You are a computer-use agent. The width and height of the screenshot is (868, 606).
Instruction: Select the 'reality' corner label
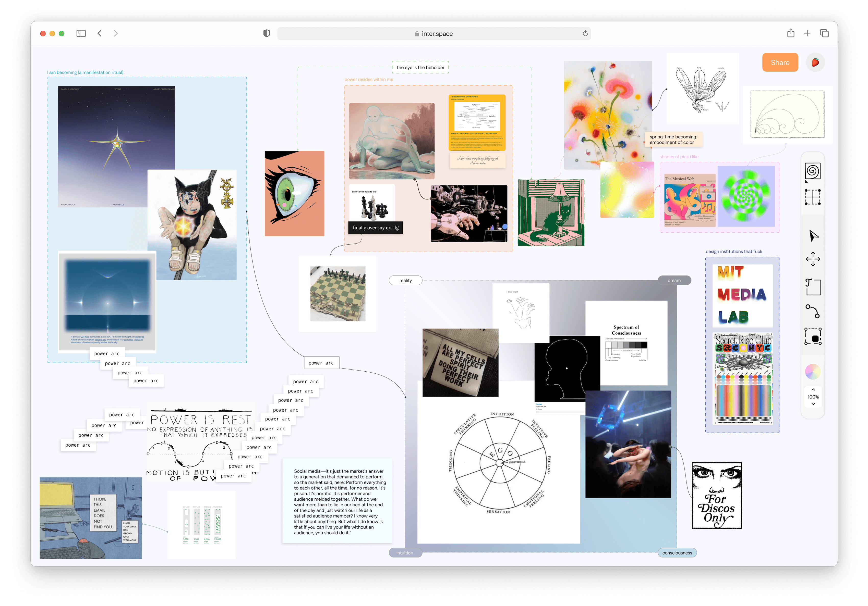tap(405, 280)
